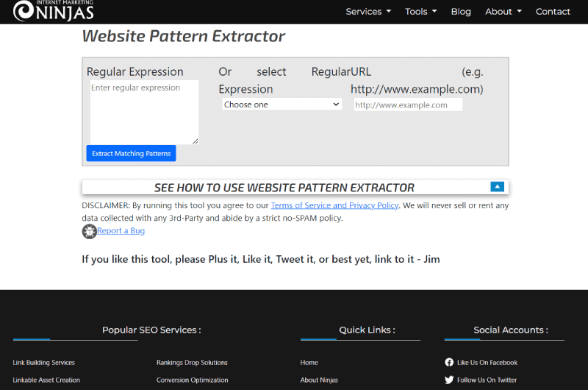Screen dimensions: 588x390
Task: Open the Contact page
Action: point(553,12)
